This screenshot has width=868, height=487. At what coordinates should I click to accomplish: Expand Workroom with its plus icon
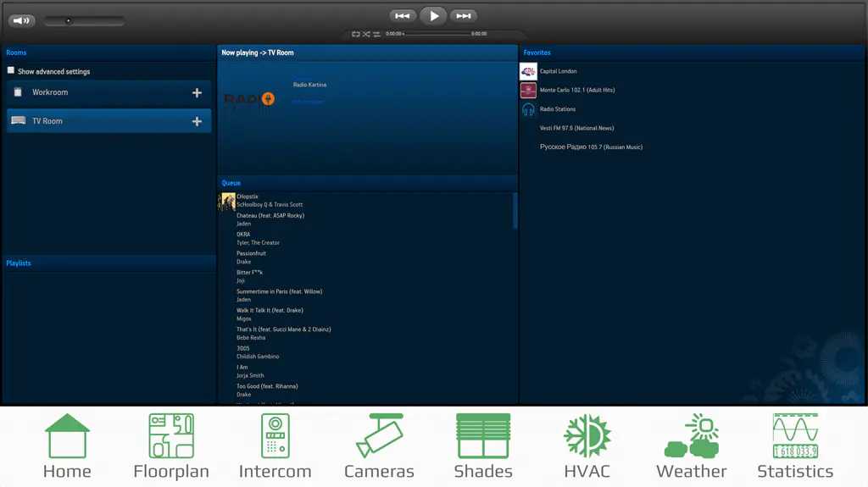pyautogui.click(x=197, y=93)
